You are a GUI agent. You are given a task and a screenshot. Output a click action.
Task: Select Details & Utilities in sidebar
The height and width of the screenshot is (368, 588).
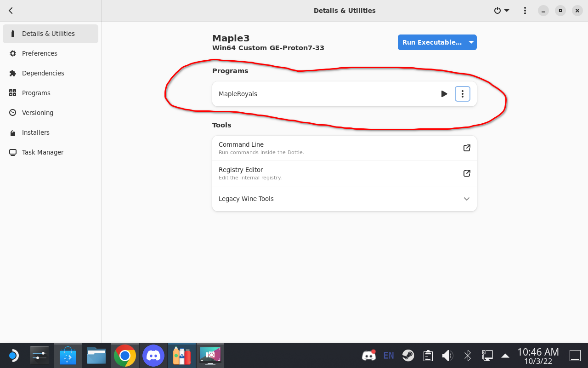[x=51, y=34]
